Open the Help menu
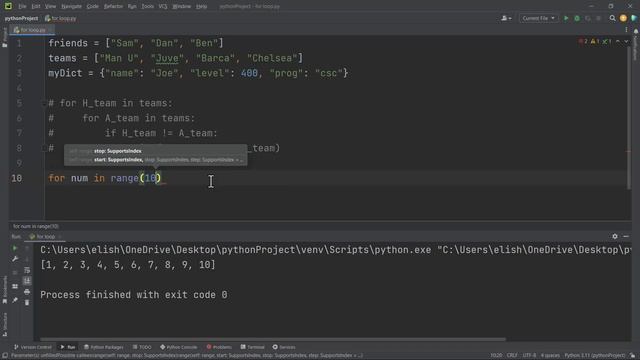This screenshot has height=360, width=640. [x=202, y=6]
